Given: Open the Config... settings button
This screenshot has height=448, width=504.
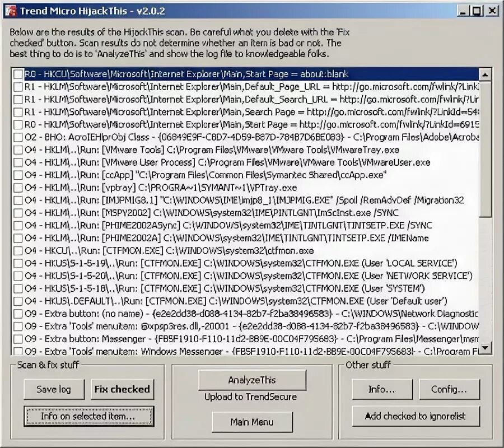Looking at the screenshot, I should click(x=449, y=390).
